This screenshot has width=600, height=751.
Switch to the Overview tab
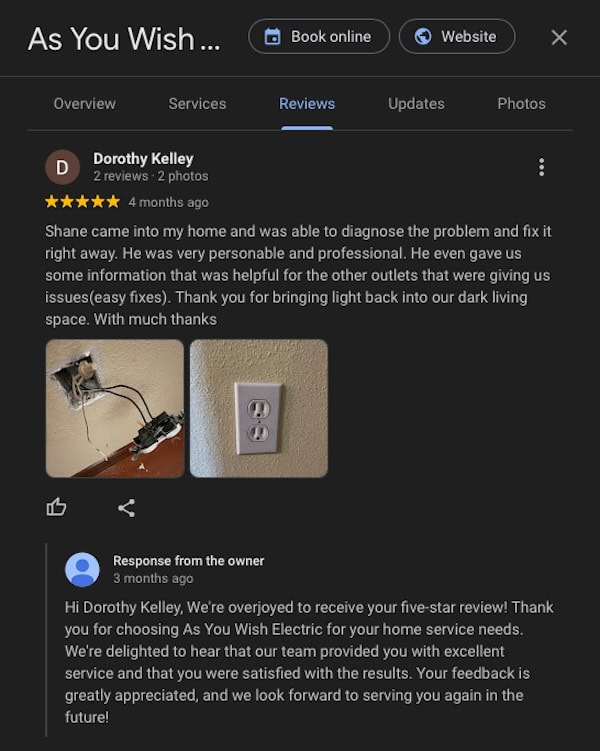coord(85,103)
